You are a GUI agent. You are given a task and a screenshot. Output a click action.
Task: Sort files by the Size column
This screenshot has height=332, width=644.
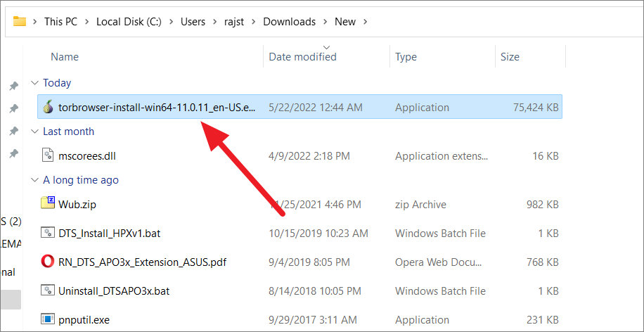510,57
